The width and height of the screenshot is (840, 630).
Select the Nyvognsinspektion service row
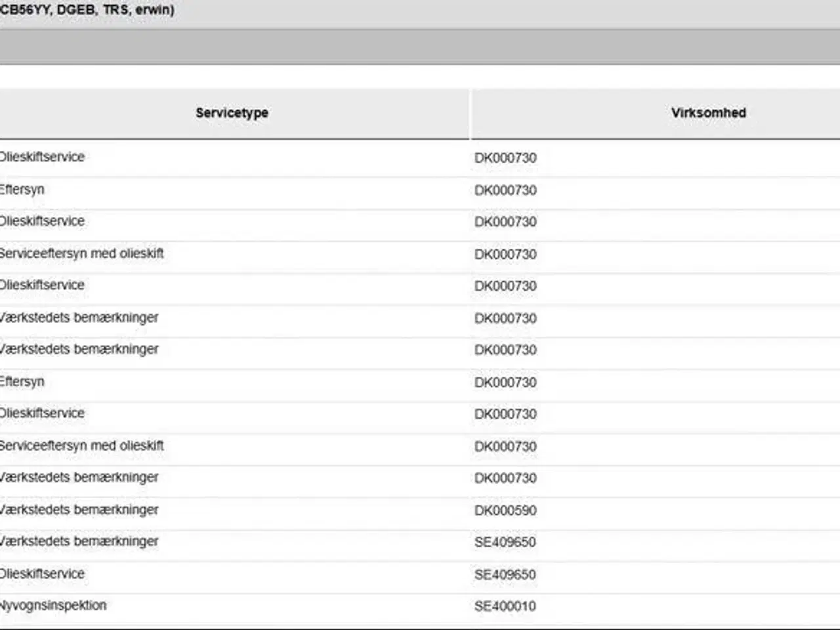420,610
